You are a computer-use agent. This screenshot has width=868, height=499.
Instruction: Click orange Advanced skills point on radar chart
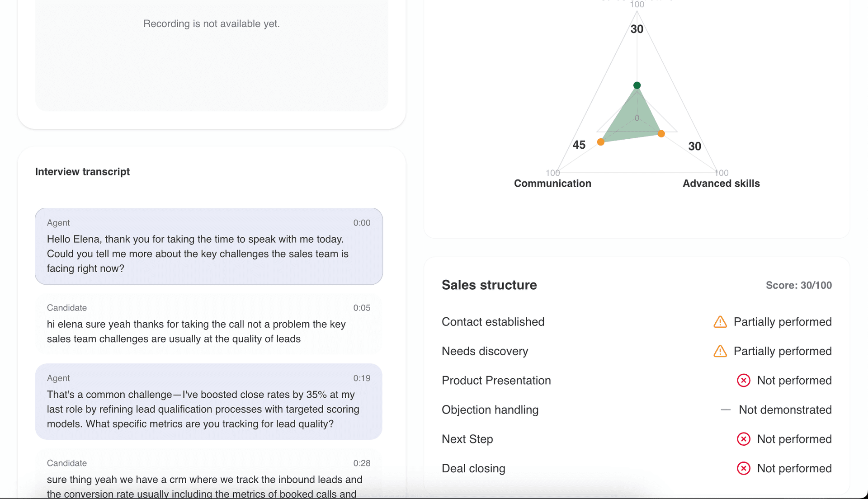[x=661, y=134]
